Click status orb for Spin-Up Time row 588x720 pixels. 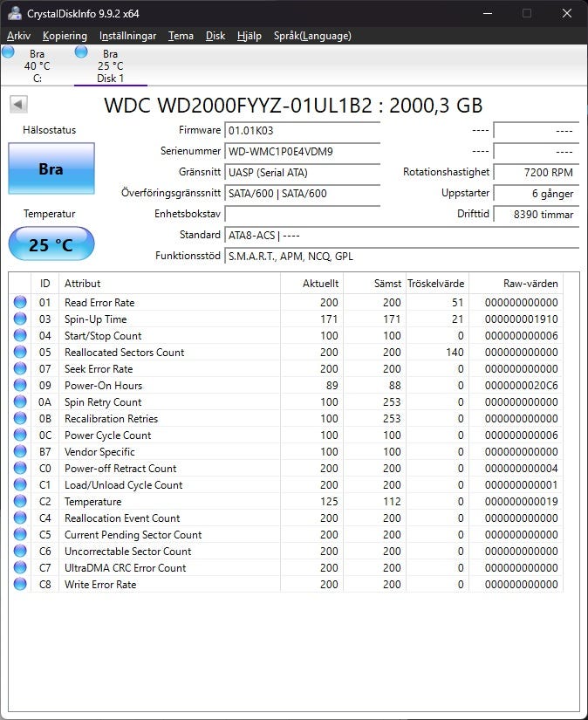[x=20, y=319]
